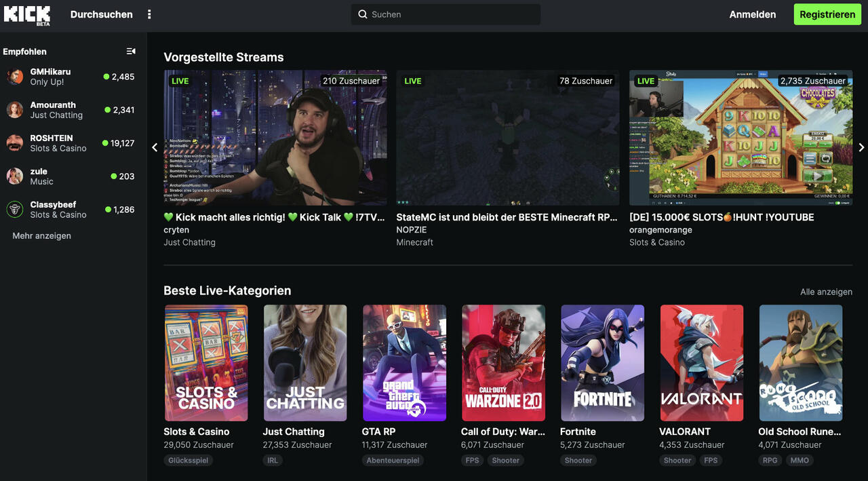The height and width of the screenshot is (481, 868).
Task: Open Alle anzeigen categories link
Action: tap(826, 292)
